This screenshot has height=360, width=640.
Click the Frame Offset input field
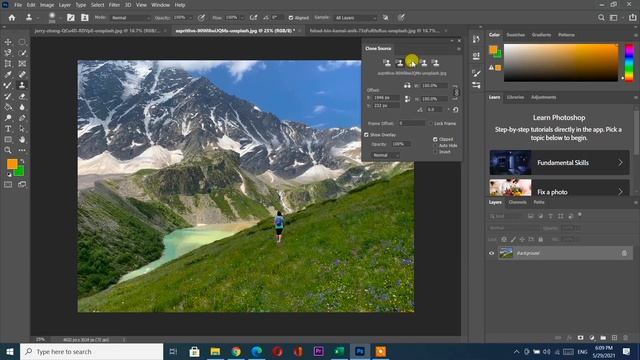tap(412, 123)
